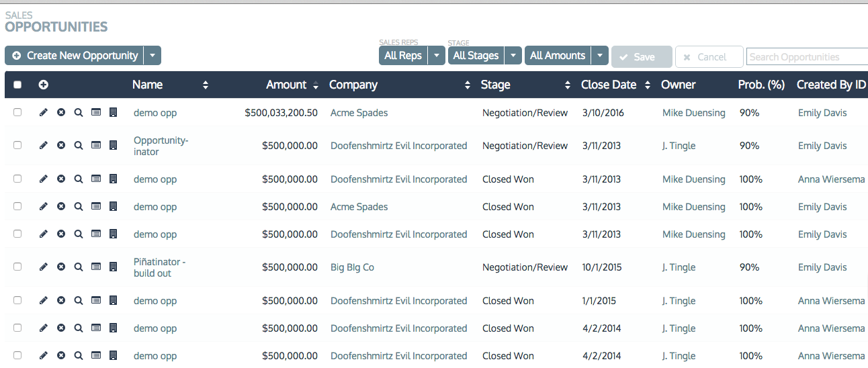Viewport: 868px width, 368px height.
Task: Click the delete icon in the Piñatinator row
Action: click(61, 267)
